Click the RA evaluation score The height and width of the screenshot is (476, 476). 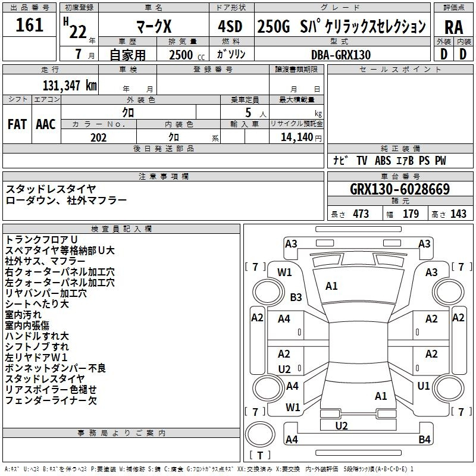(453, 27)
